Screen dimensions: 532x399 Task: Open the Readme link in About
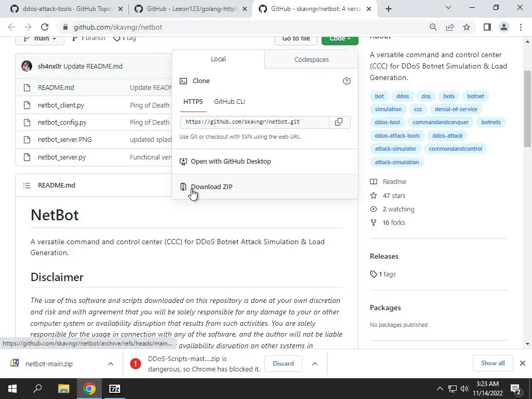point(389,182)
